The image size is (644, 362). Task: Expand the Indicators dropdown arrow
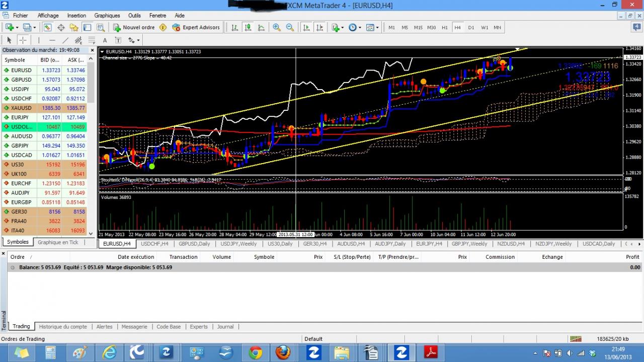coord(343,28)
